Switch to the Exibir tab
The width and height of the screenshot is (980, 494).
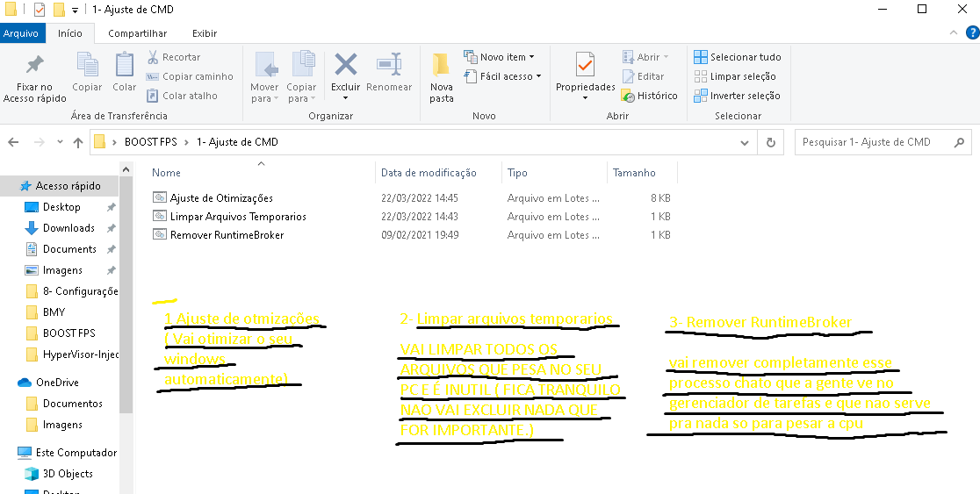point(205,33)
